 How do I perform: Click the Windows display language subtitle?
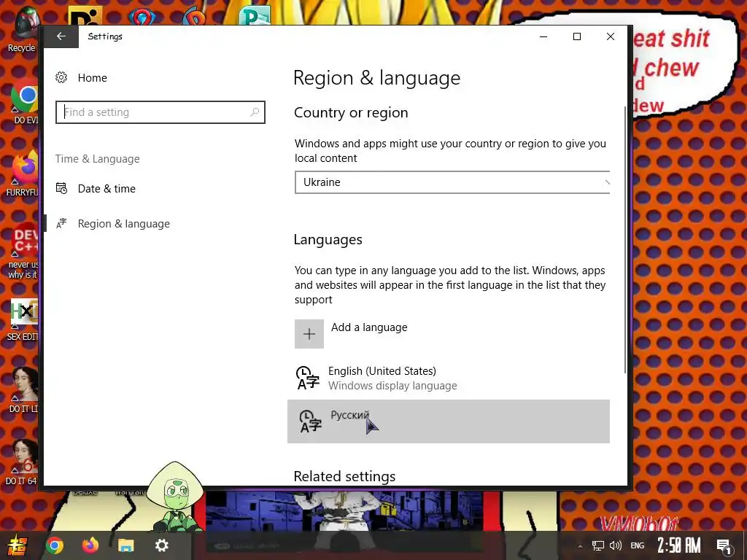pyautogui.click(x=392, y=386)
